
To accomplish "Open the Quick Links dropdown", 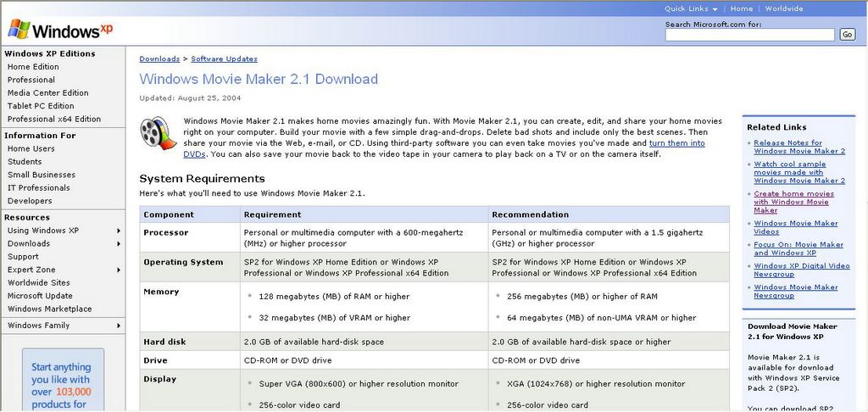I will [691, 8].
